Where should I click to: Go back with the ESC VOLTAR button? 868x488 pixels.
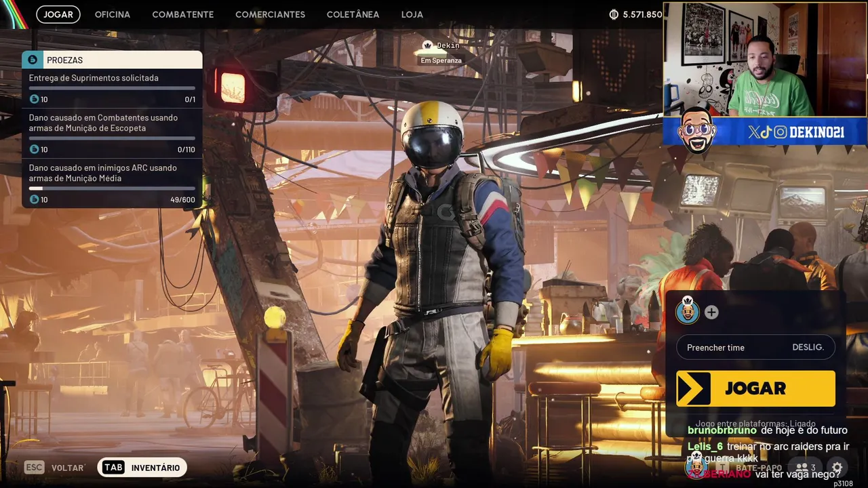tap(54, 468)
